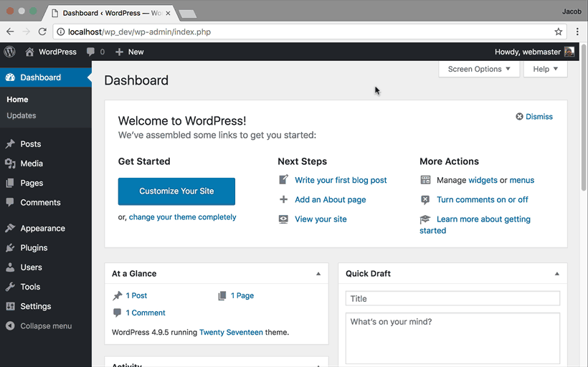The height and width of the screenshot is (367, 588).
Task: Expand the Screen Options dropdown
Action: (479, 69)
